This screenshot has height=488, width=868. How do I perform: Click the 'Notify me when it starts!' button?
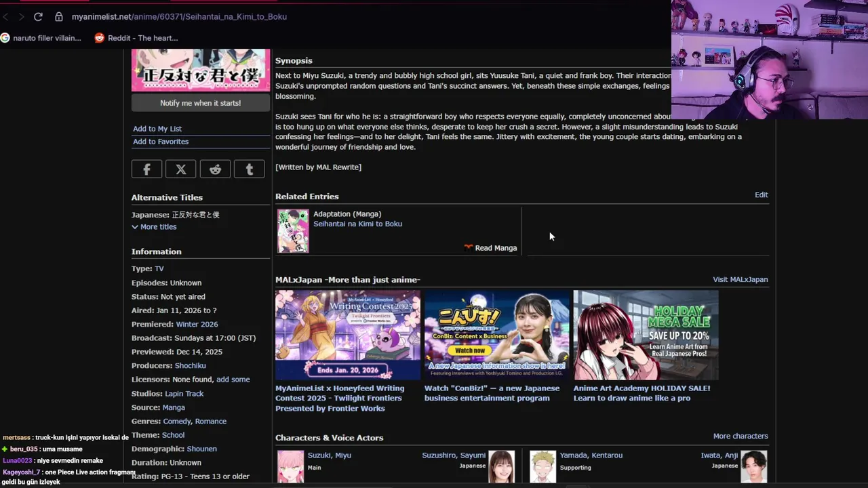coord(201,103)
